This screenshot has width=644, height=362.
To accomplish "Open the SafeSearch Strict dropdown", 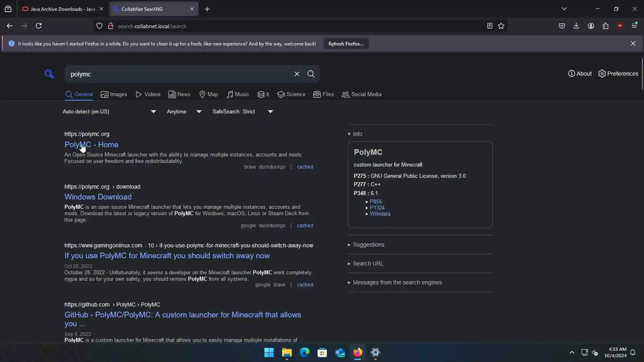I will (x=243, y=112).
